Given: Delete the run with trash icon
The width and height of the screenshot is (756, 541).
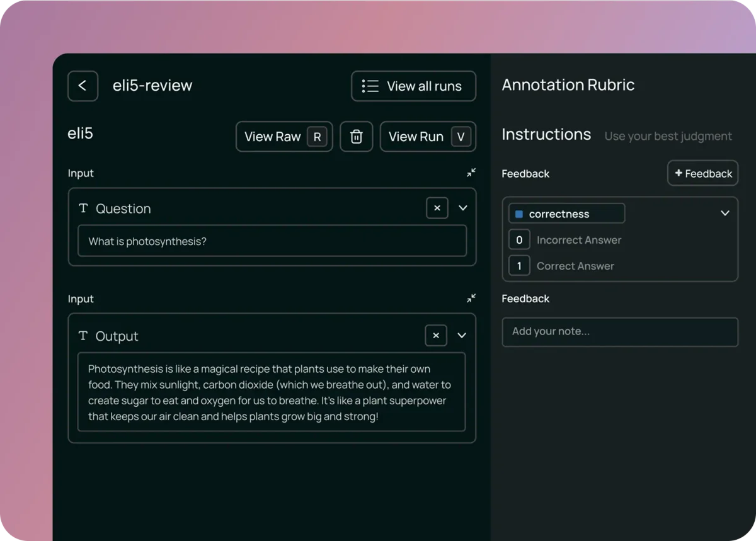Looking at the screenshot, I should tap(356, 137).
